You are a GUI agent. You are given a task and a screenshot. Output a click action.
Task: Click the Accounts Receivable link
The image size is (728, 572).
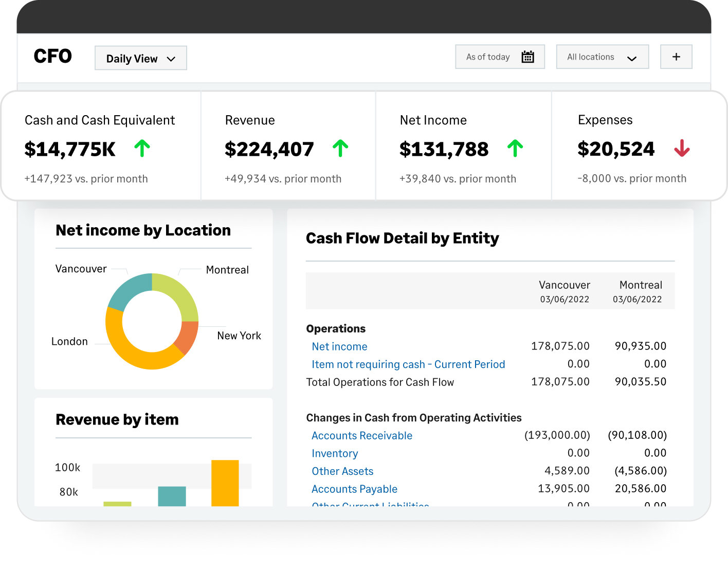click(362, 436)
